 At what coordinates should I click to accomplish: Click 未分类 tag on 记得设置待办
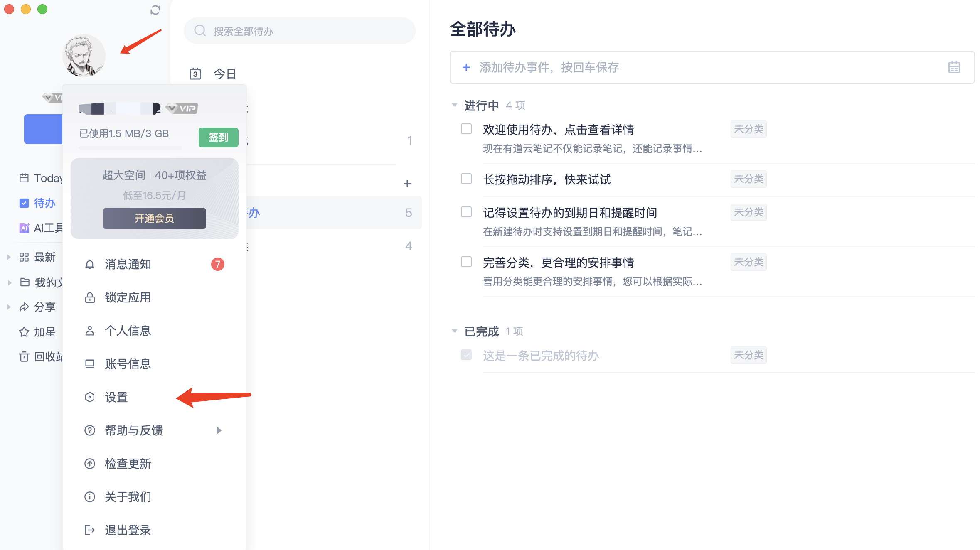tap(749, 212)
